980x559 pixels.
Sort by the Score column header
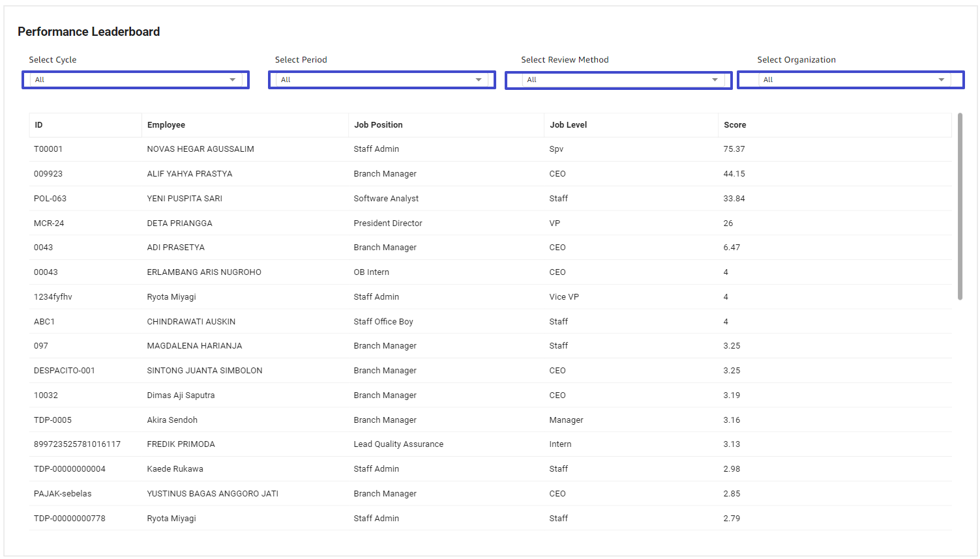(x=835, y=125)
